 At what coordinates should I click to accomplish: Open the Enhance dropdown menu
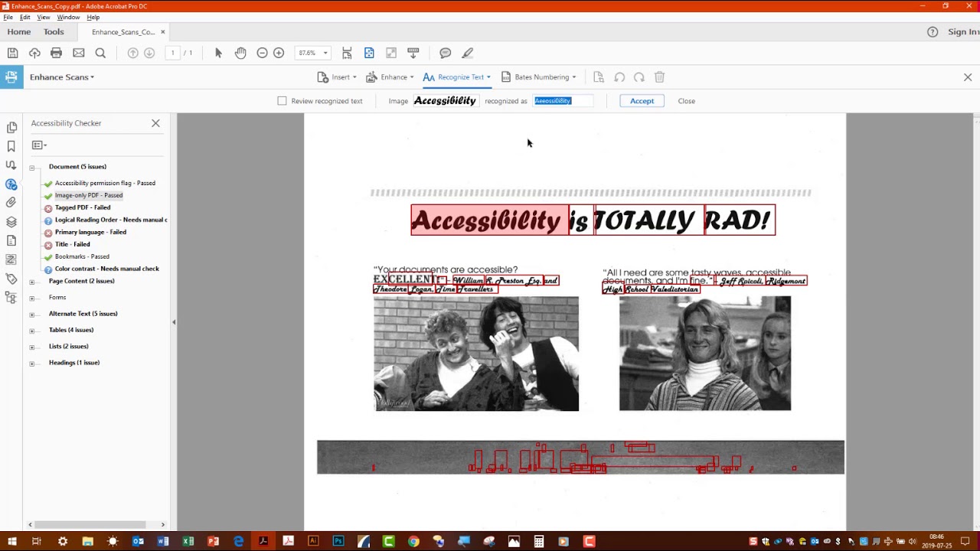[390, 77]
